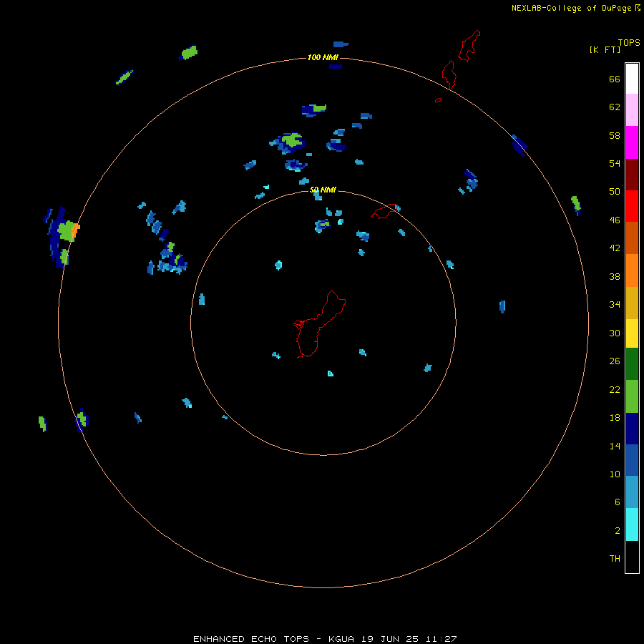Select the navy blue legend swatch
Viewport: 644px width, 644px height.
632,429
